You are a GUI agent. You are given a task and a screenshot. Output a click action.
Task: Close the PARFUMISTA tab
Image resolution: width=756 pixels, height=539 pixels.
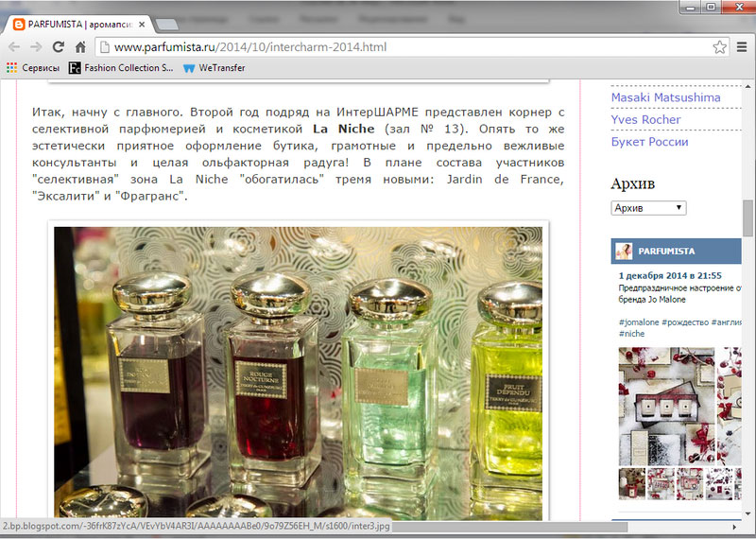pyautogui.click(x=142, y=25)
